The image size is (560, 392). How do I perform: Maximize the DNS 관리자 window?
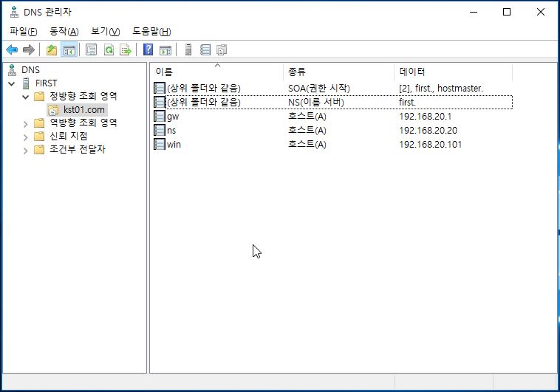pyautogui.click(x=506, y=12)
